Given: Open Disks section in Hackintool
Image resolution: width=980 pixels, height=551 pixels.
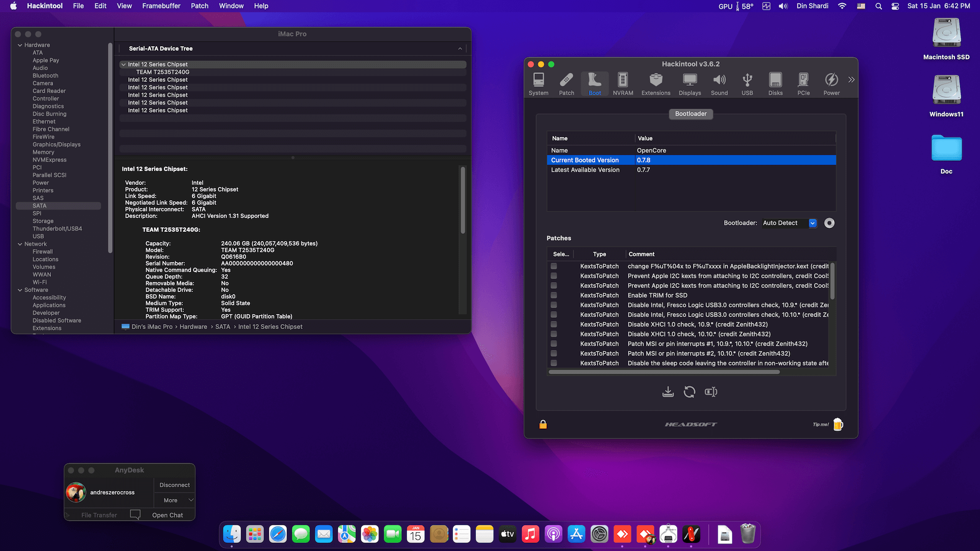Looking at the screenshot, I should pos(775,84).
